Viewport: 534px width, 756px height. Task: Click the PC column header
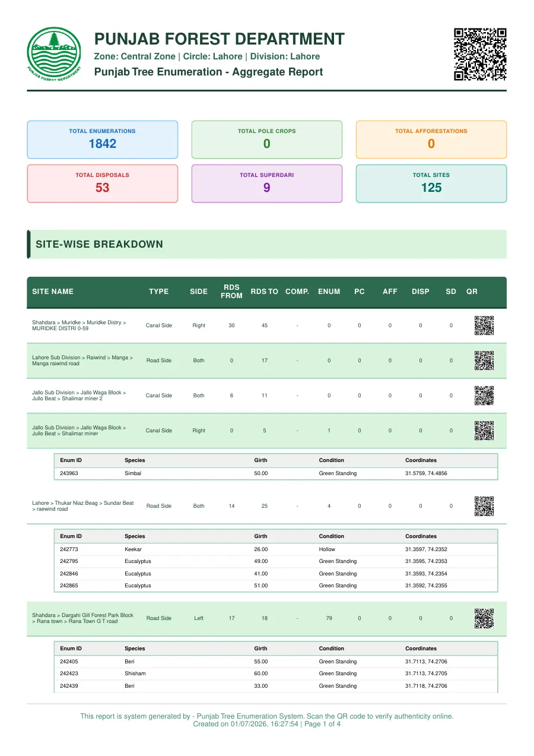click(x=360, y=292)
